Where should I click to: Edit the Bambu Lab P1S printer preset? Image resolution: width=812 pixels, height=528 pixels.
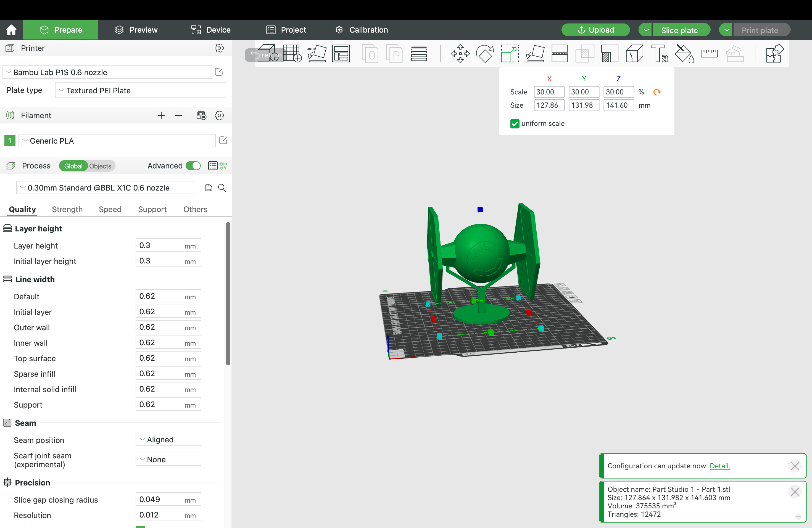(x=219, y=72)
